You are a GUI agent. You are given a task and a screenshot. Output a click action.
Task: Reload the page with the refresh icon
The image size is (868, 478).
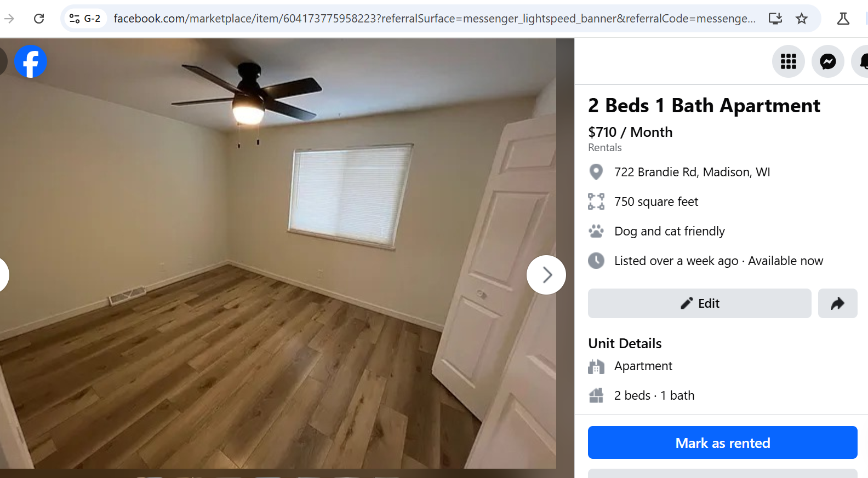(39, 19)
